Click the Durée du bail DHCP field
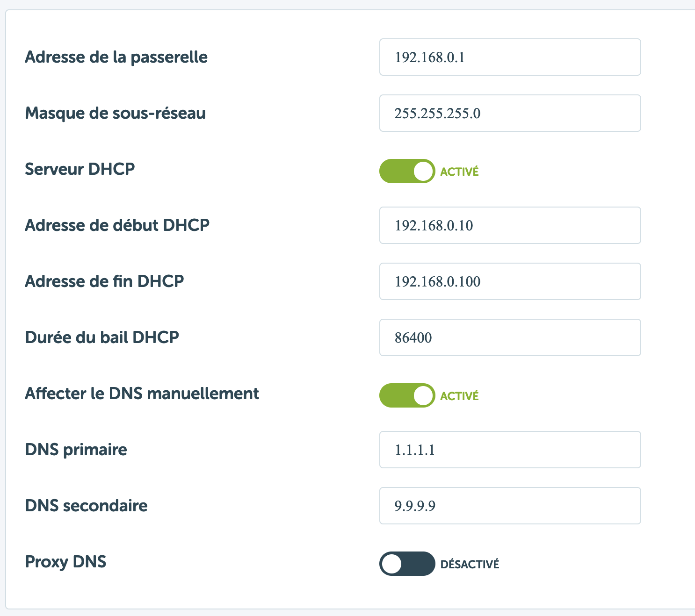This screenshot has width=695, height=616. 510,337
